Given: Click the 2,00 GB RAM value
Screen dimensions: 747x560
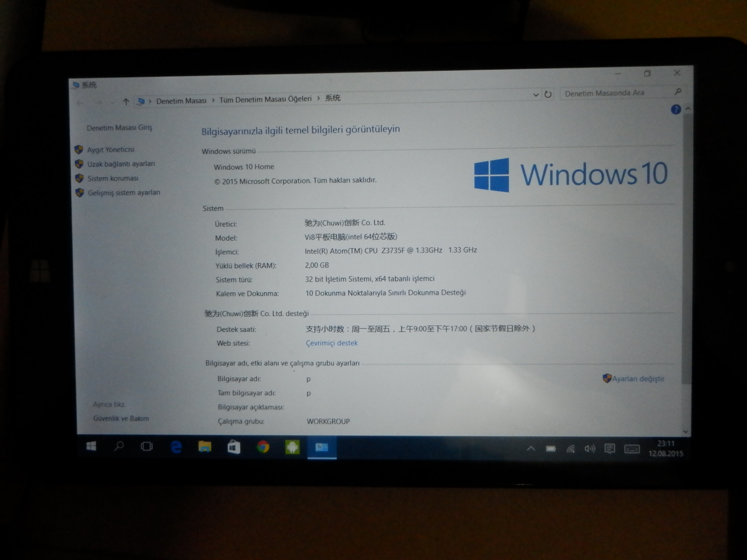Looking at the screenshot, I should click(x=317, y=265).
